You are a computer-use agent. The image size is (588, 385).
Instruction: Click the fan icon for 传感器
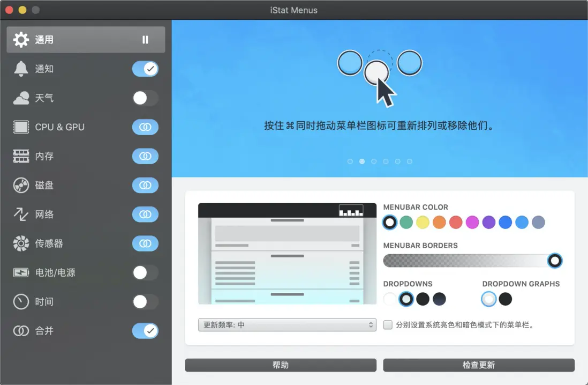tap(21, 243)
